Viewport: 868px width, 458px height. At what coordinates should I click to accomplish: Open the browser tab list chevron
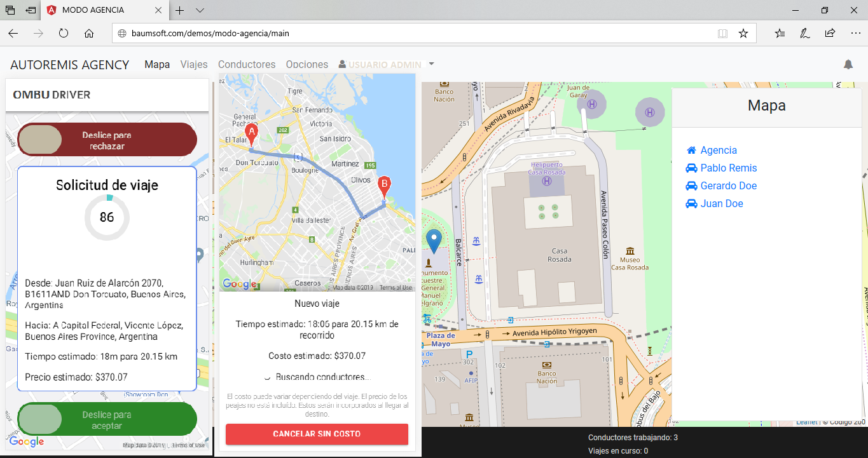[200, 10]
